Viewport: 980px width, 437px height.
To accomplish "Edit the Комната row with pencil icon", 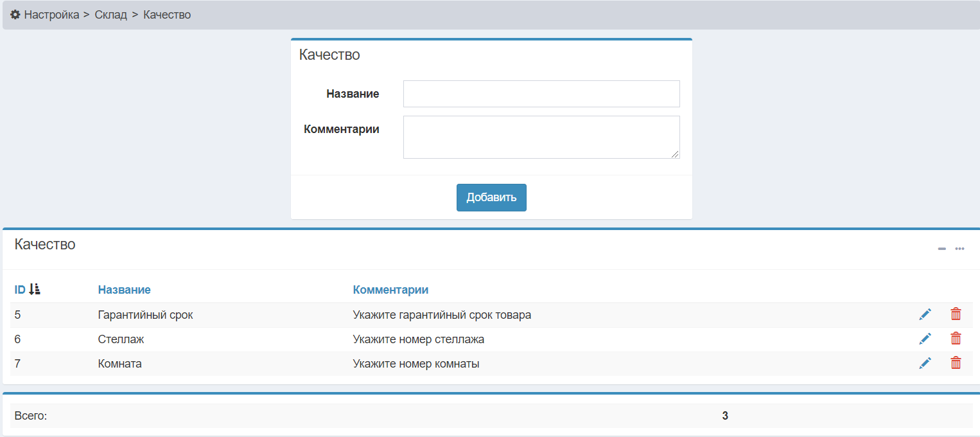I will 925,363.
